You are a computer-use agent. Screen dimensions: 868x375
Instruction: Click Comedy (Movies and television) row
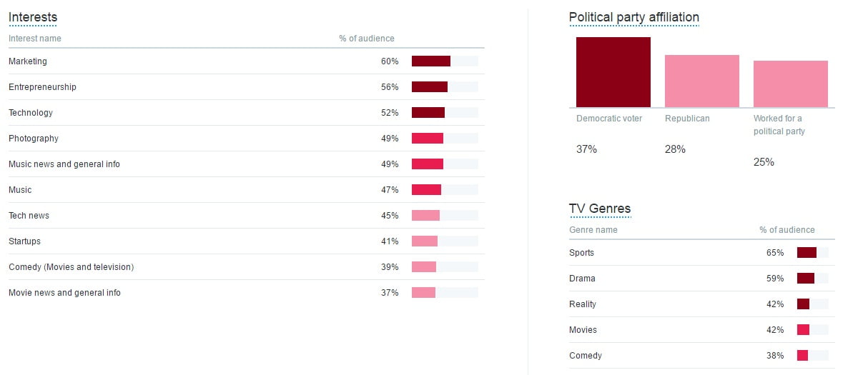[x=246, y=267]
